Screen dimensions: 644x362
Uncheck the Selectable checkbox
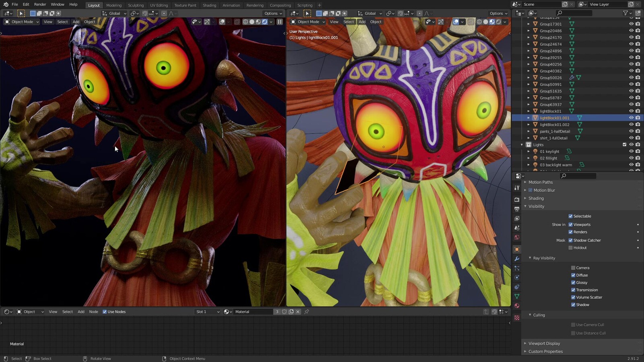(570, 216)
